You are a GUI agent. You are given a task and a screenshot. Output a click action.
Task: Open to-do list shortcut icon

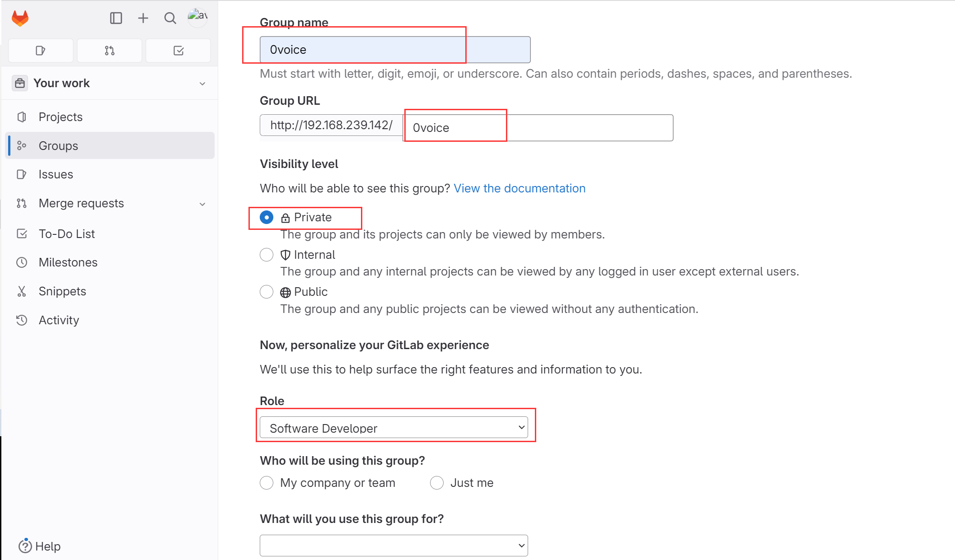click(178, 51)
